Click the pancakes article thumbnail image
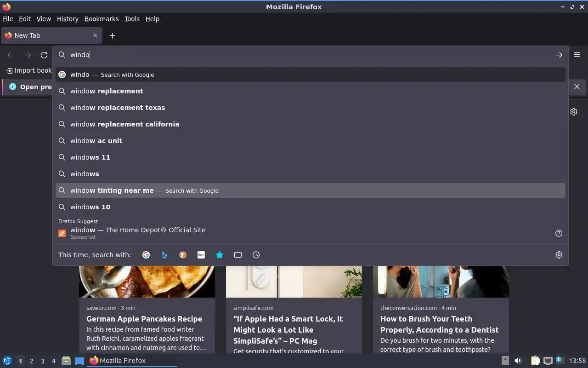This screenshot has width=588, height=368. 147,282
